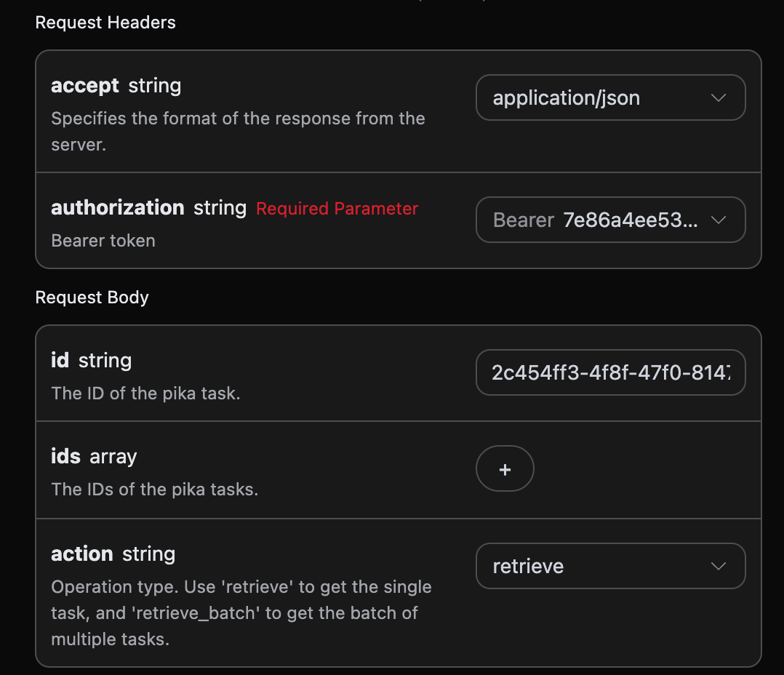This screenshot has width=784, height=675.
Task: Click the chevron arrow in the action field
Action: coord(719,566)
